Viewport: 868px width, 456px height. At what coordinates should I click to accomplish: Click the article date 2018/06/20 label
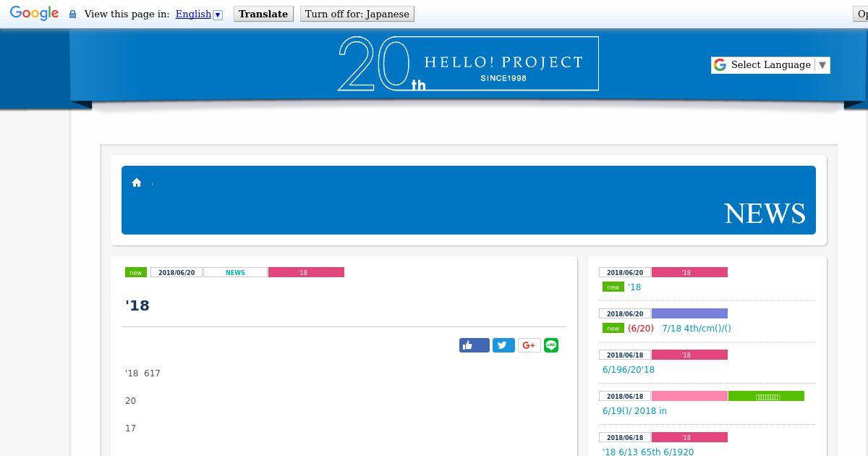point(176,272)
